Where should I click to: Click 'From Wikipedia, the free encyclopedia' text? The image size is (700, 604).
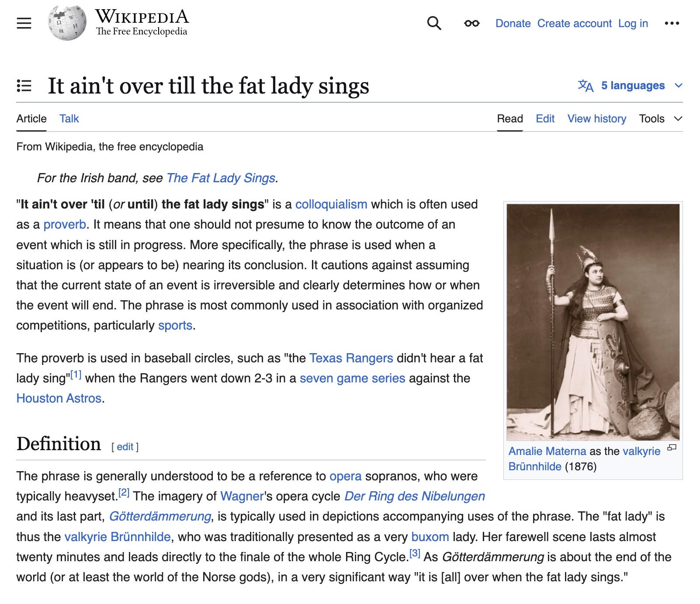coord(110,146)
